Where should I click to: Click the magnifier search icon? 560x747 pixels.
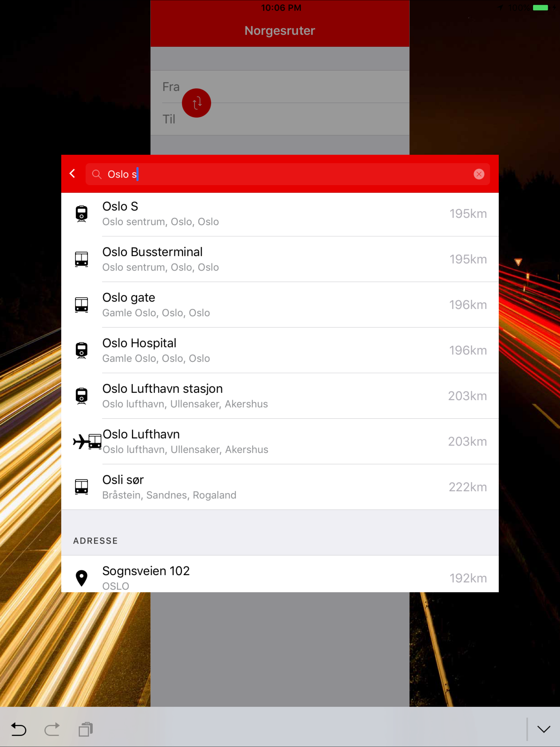coord(97,174)
